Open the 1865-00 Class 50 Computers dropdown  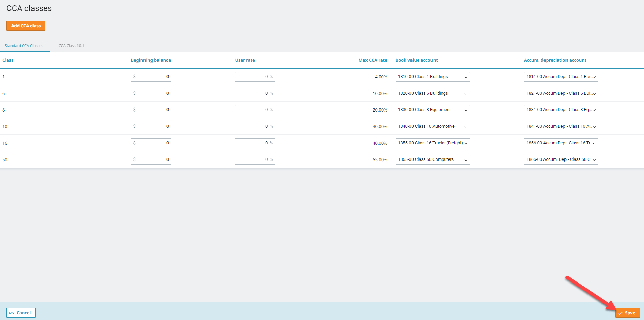[x=432, y=159]
